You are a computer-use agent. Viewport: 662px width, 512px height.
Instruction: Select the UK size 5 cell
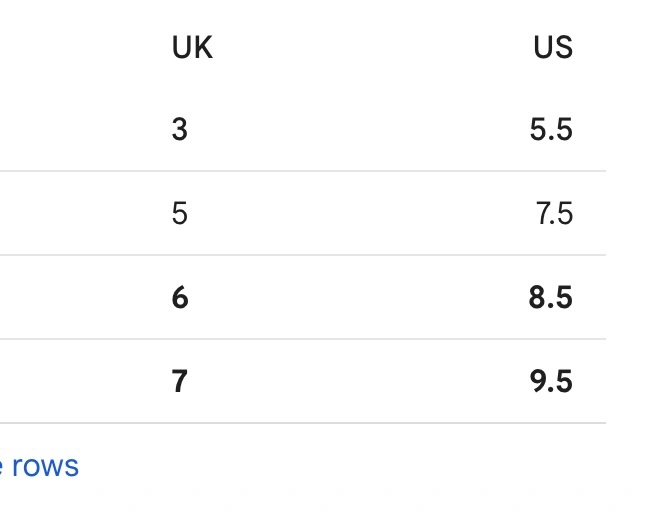point(179,213)
